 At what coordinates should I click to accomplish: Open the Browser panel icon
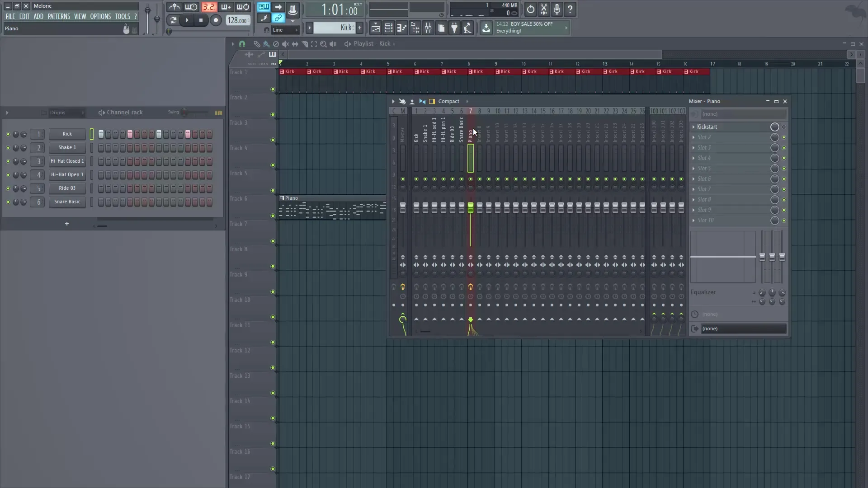pyautogui.click(x=415, y=28)
